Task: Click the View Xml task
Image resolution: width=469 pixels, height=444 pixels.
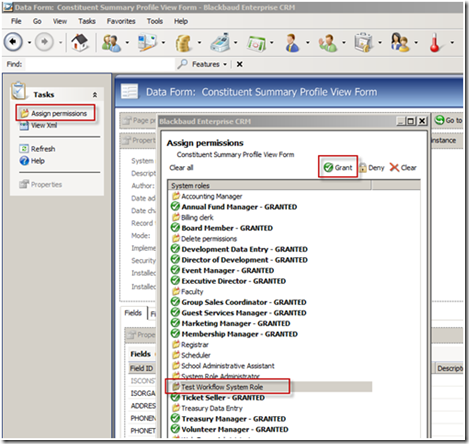Action: tap(38, 125)
